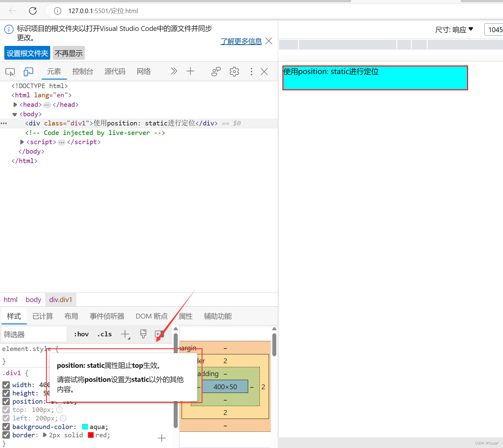
Task: Click the 筛选器 filter input
Action: point(34,334)
